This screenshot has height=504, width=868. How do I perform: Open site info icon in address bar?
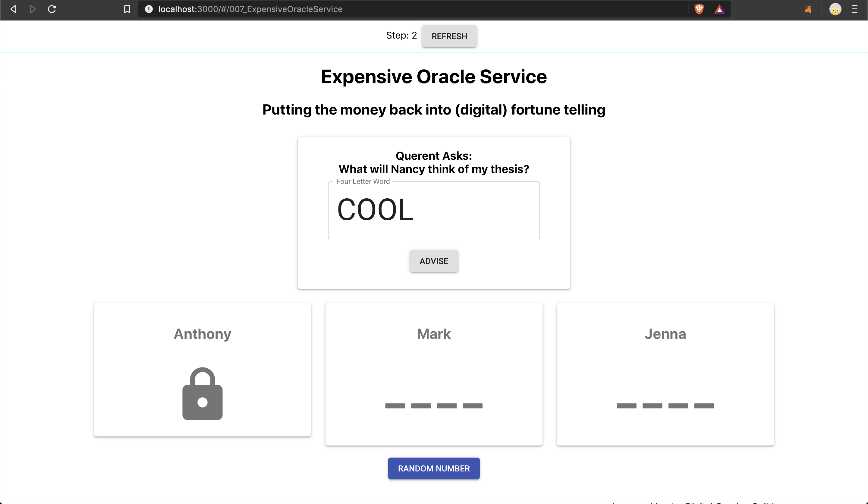[149, 9]
